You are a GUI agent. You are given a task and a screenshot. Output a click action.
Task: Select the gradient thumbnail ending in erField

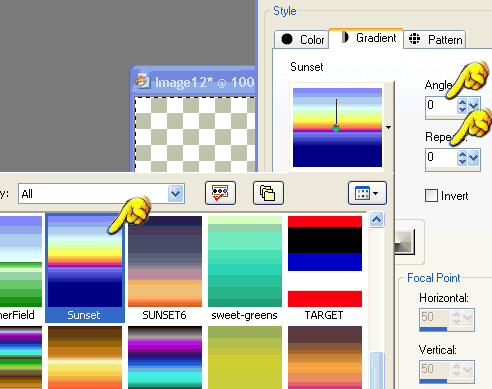(x=21, y=262)
